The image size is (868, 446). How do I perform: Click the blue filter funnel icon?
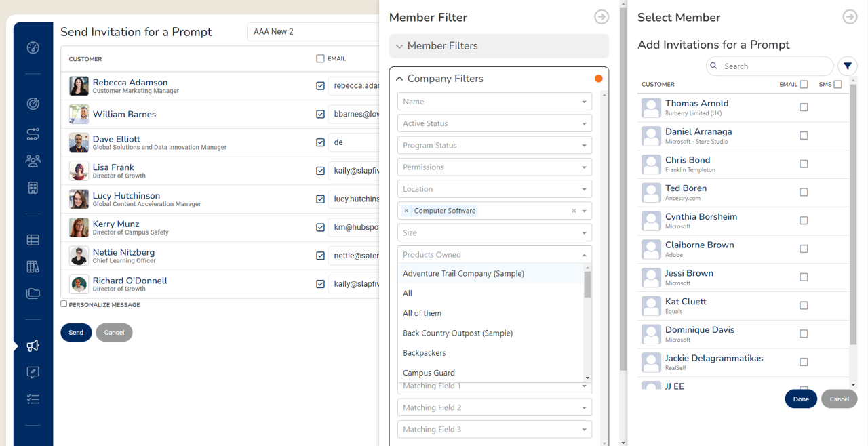click(x=847, y=66)
